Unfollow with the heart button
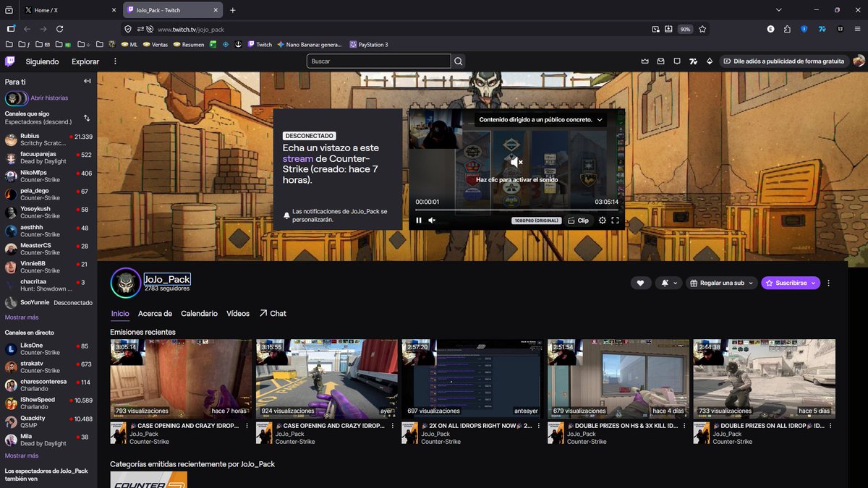Image resolution: width=868 pixels, height=488 pixels. pyautogui.click(x=640, y=283)
